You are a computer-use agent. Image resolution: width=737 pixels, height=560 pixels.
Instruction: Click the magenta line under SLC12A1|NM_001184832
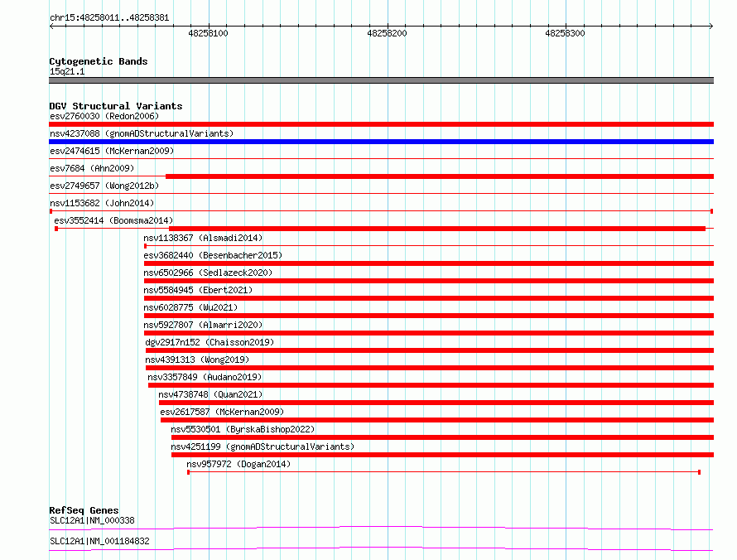381,548
